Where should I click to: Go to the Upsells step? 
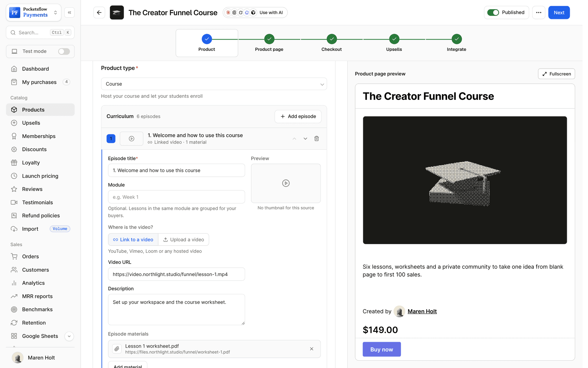point(394,43)
